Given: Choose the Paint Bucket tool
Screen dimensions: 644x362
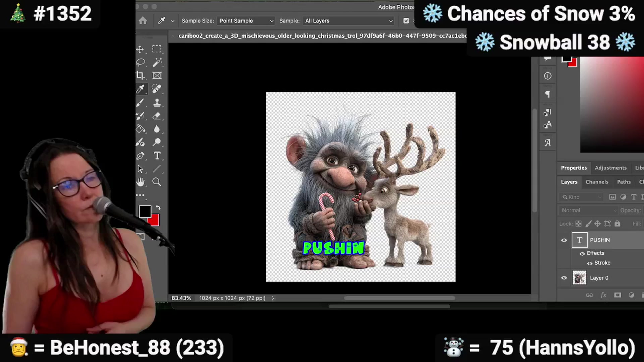Looking at the screenshot, I should tap(140, 129).
